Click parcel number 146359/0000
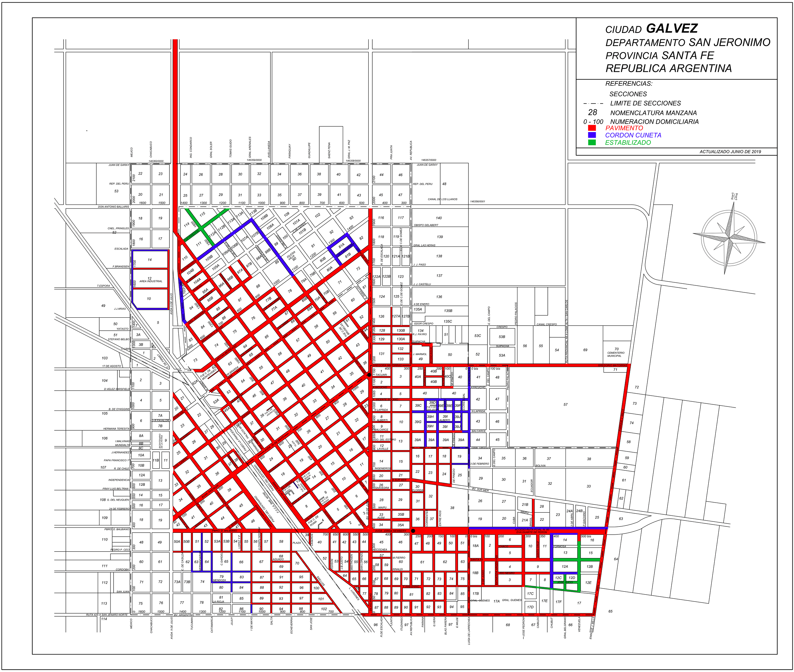This screenshot has height=672, width=794. point(254,160)
